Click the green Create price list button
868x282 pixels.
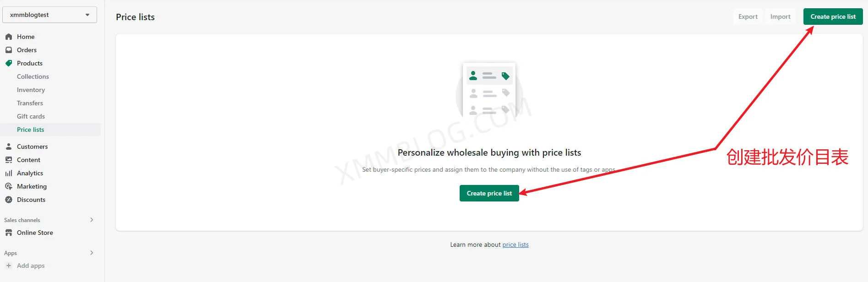(x=489, y=193)
